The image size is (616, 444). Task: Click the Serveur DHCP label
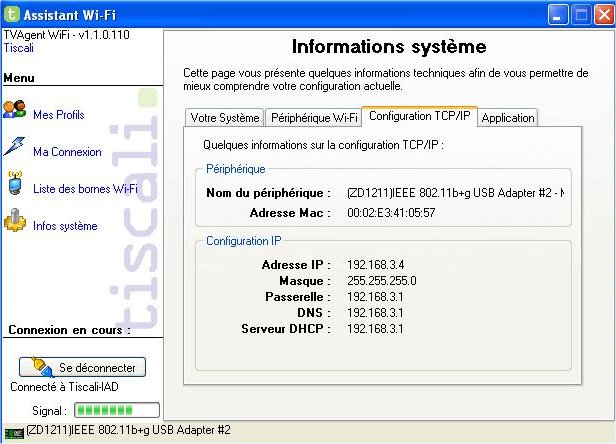click(286, 329)
